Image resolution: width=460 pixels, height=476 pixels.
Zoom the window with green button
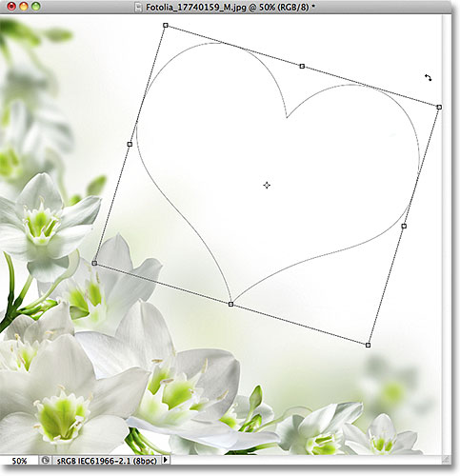coord(36,7)
